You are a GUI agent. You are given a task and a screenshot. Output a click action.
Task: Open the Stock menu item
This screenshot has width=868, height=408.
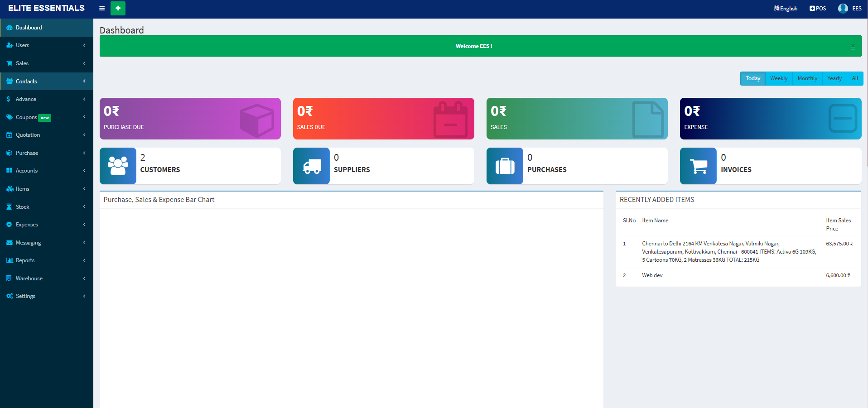click(47, 207)
